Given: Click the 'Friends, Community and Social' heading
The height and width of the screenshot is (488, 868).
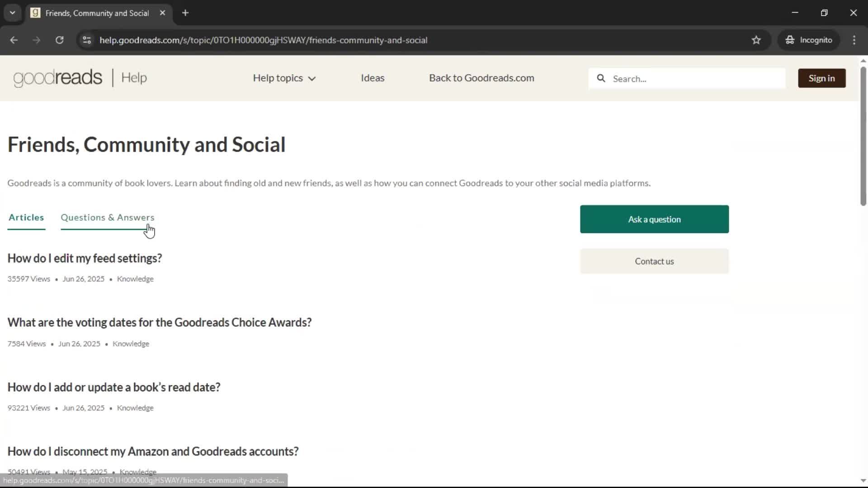Looking at the screenshot, I should tap(146, 145).
